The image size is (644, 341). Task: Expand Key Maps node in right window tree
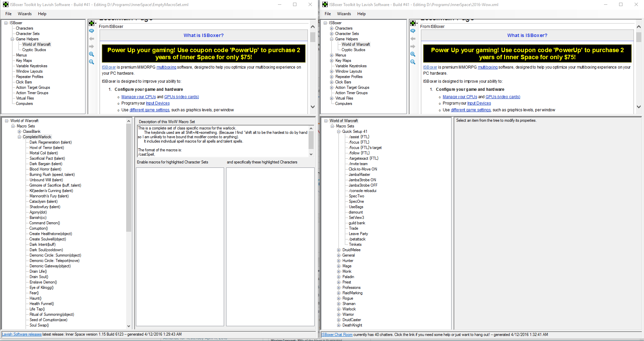(x=332, y=61)
